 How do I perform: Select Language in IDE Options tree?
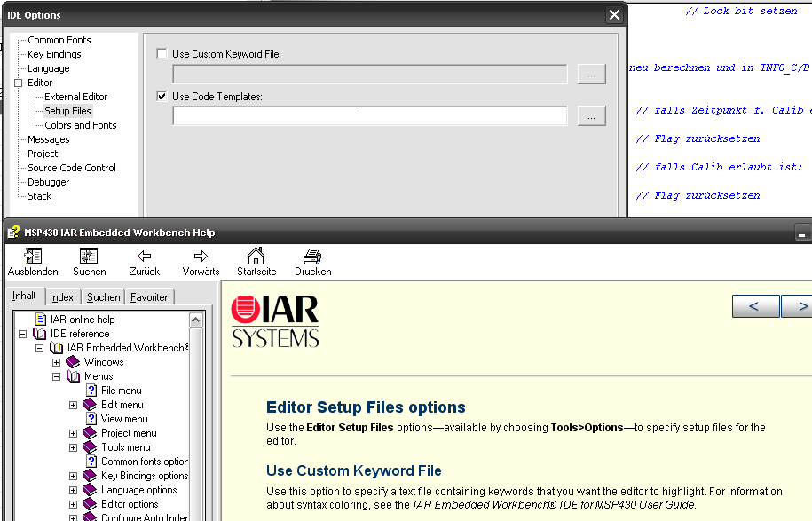click(48, 68)
